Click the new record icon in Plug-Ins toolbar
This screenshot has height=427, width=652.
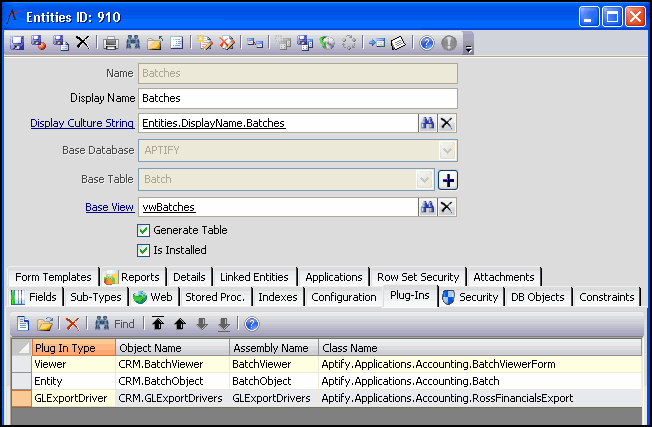tap(22, 323)
